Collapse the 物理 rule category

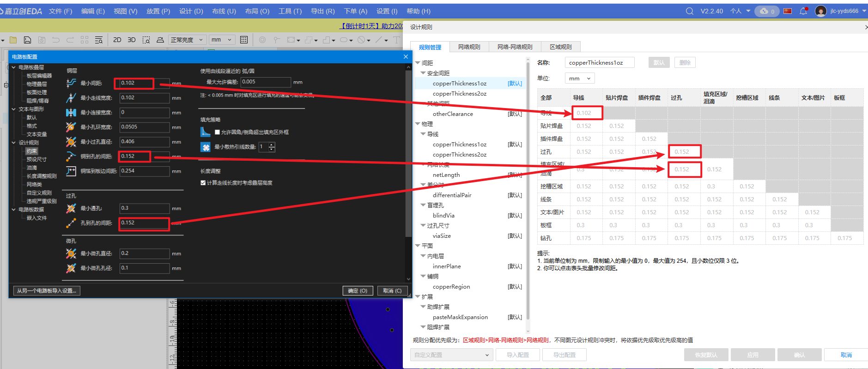[418, 124]
